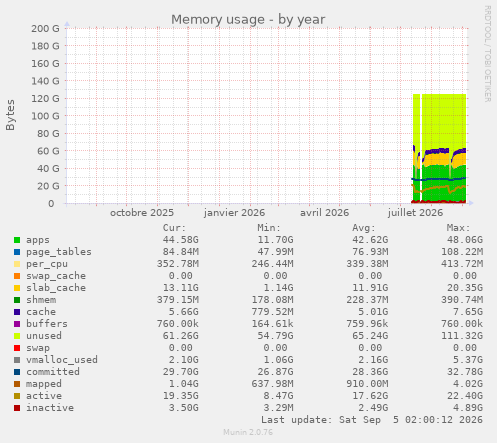Click the committed min value 26.87G
497x443 pixels.
tap(275, 372)
